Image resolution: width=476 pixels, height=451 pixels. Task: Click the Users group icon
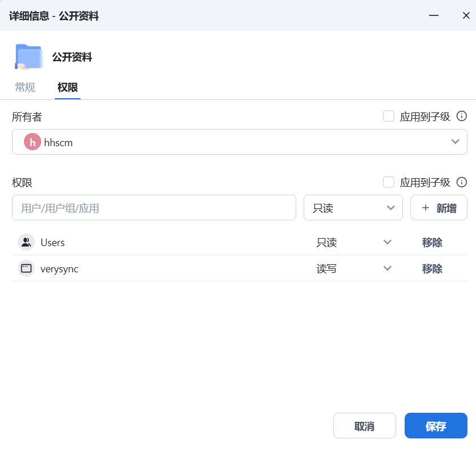pyautogui.click(x=26, y=242)
